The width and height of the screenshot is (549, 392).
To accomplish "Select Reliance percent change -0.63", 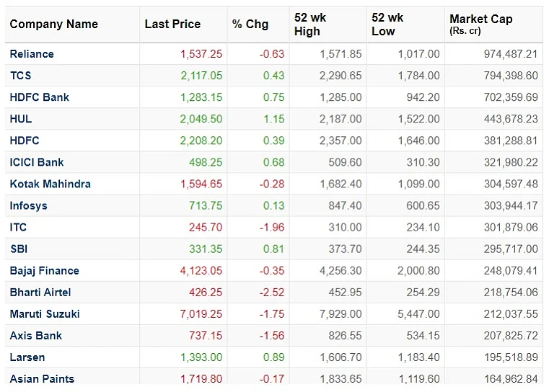I will click(272, 54).
